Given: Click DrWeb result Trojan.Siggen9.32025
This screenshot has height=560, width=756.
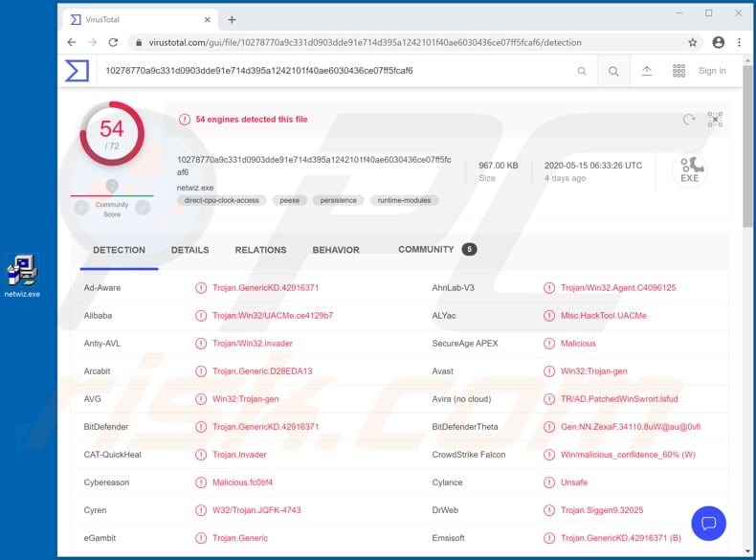Looking at the screenshot, I should [602, 510].
